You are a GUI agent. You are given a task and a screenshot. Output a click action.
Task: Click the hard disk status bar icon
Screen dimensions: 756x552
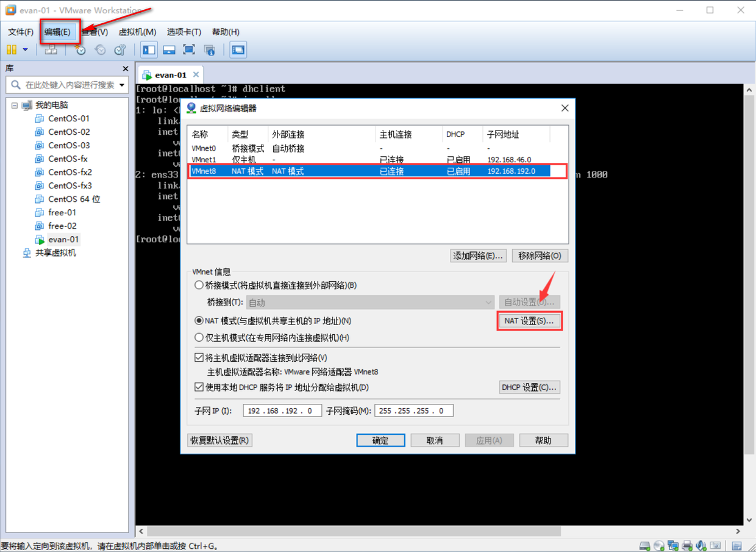tap(644, 546)
